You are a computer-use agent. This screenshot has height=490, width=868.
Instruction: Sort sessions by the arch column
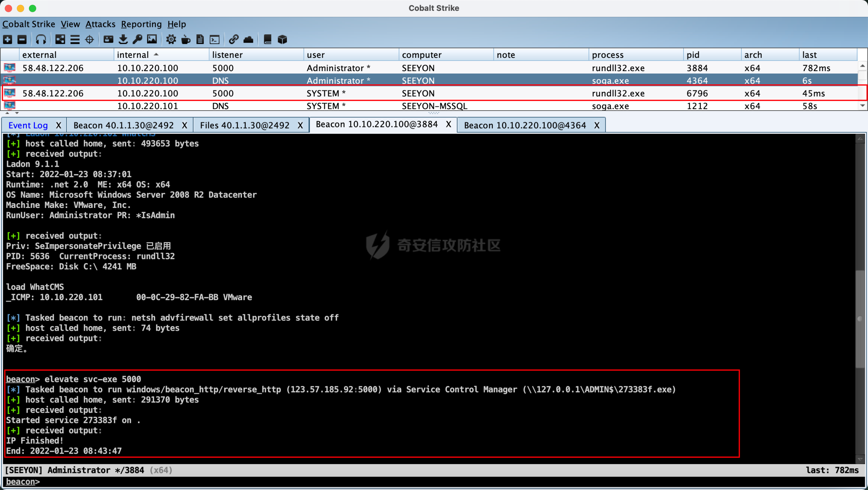[770, 55]
